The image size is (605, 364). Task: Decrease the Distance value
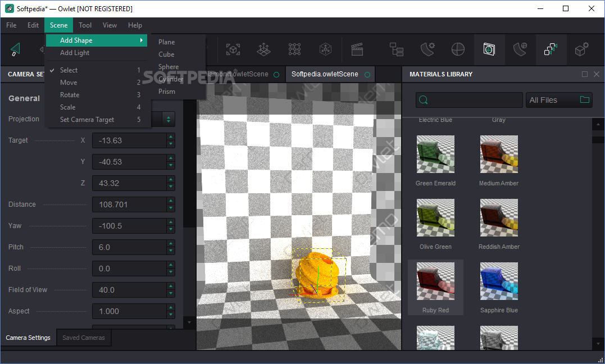pyautogui.click(x=171, y=208)
